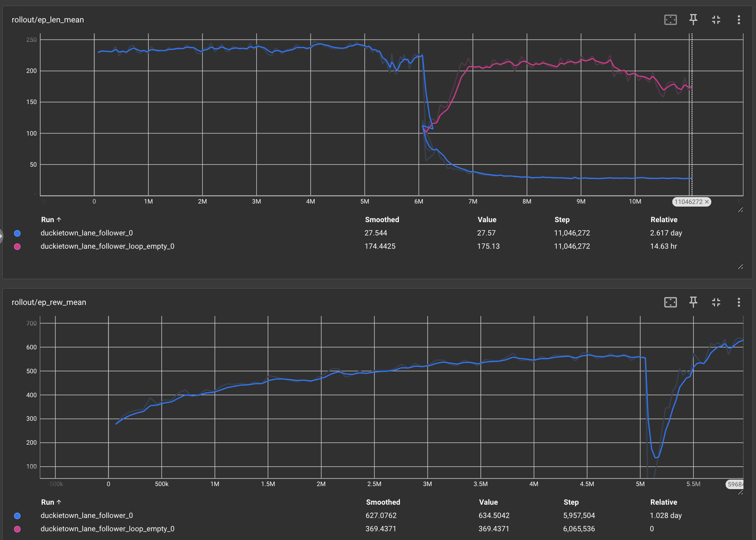The height and width of the screenshot is (540, 756).
Task: Click resize handle below ep_len_mean data table
Action: (x=740, y=267)
